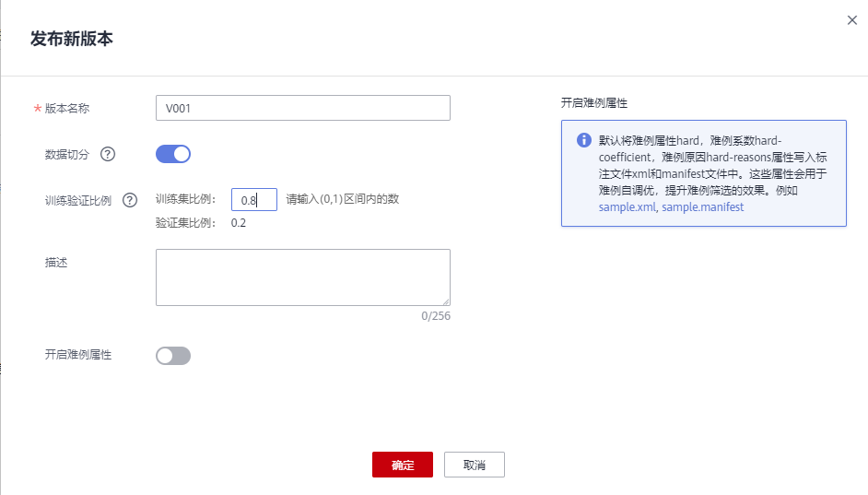
Task: Click the 验证集比例 value 0.2
Action: pyautogui.click(x=239, y=223)
